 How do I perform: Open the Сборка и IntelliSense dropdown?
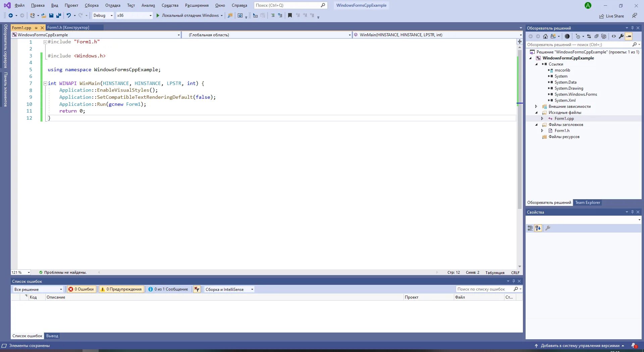229,289
